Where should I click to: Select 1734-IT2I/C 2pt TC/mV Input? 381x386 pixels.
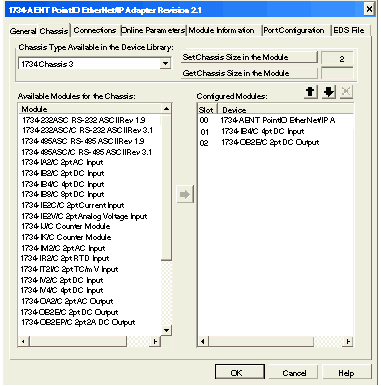tap(70, 269)
